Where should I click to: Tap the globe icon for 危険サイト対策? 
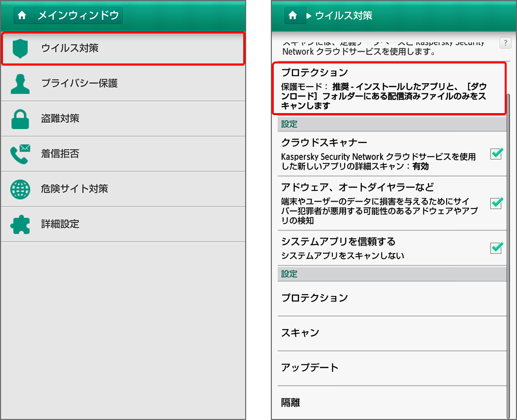pyautogui.click(x=20, y=189)
